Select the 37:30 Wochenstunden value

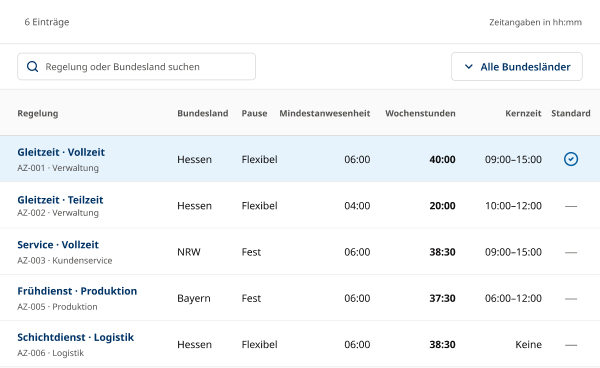(442, 298)
